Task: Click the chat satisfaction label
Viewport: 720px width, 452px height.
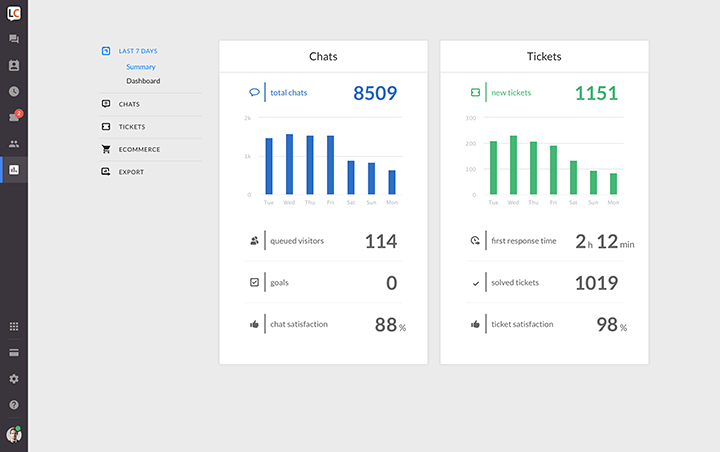Action: point(299,324)
